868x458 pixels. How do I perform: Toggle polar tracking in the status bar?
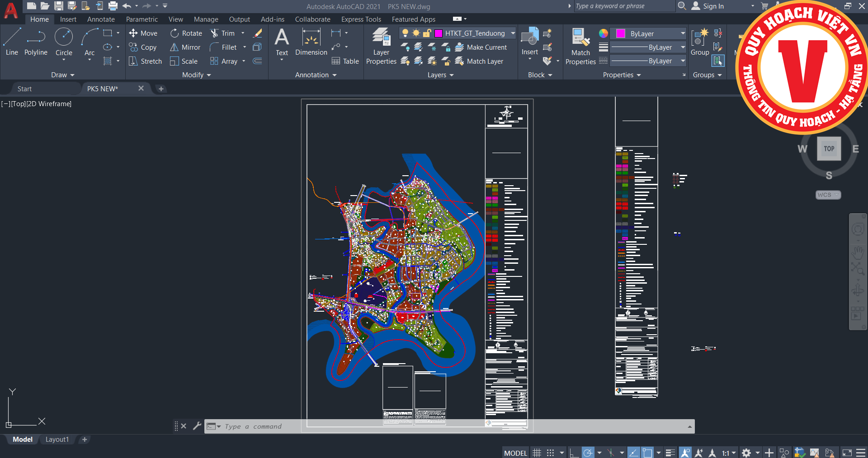588,453
